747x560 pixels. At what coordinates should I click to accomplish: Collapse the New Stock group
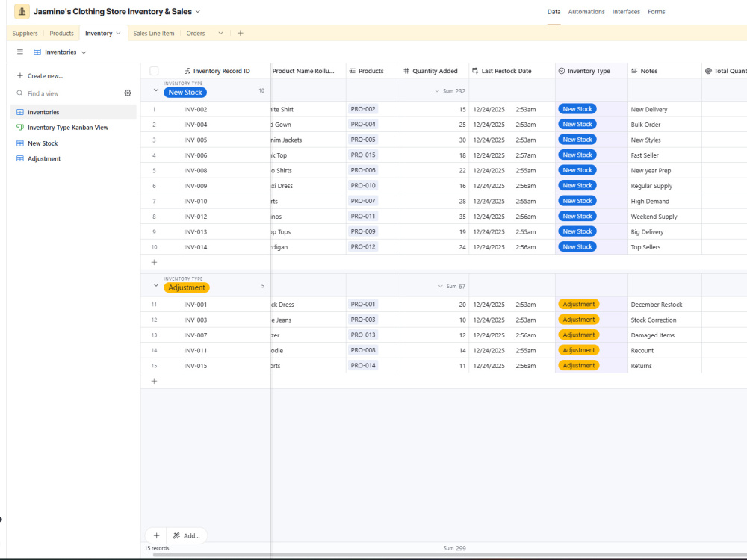pos(156,90)
